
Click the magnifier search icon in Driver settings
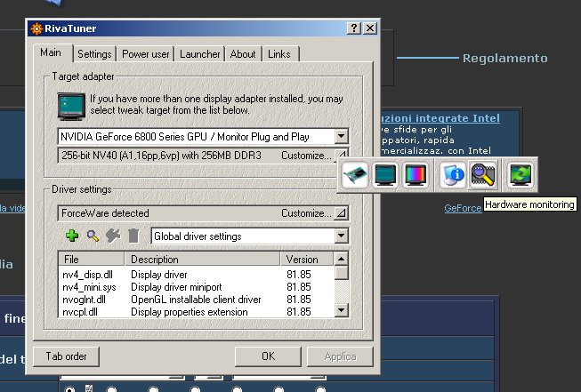click(x=93, y=236)
